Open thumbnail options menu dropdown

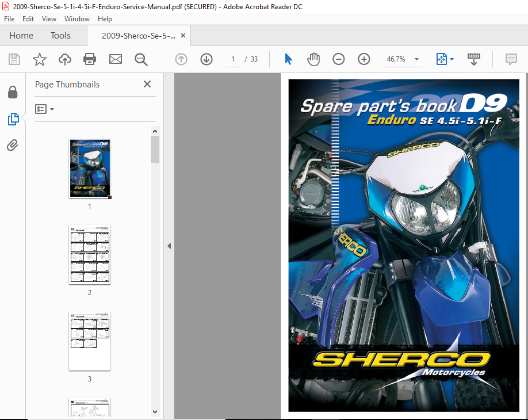pyautogui.click(x=44, y=109)
